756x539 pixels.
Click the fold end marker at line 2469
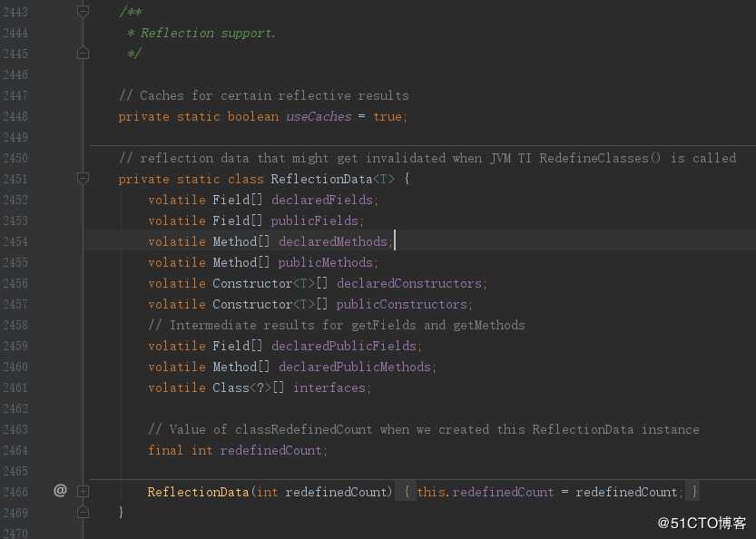click(83, 512)
